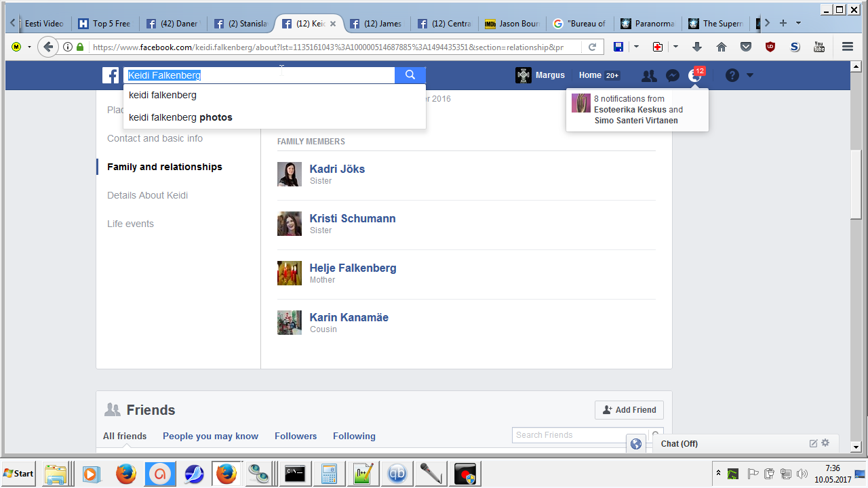Go to Facebook Home link
868x488 pixels.
[590, 75]
